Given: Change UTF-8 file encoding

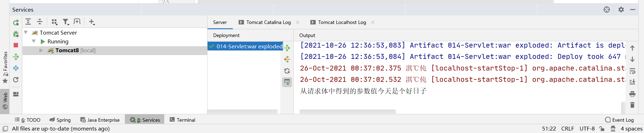Looking at the screenshot, I should tap(587, 129).
